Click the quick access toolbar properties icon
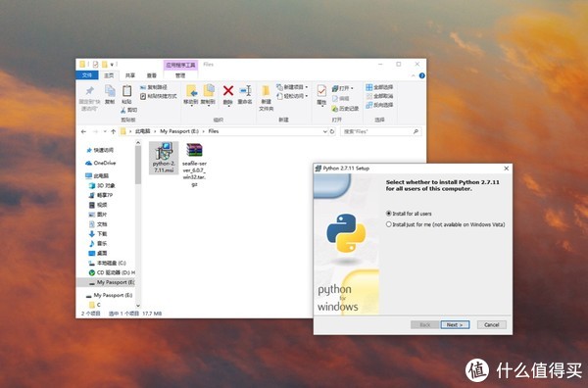Viewport: 588px width, 388px height. pyautogui.click(x=96, y=65)
